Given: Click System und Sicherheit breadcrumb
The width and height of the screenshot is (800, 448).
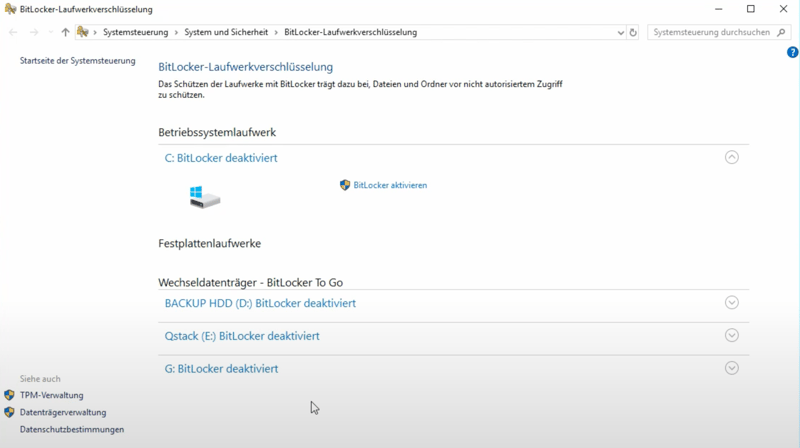Looking at the screenshot, I should pyautogui.click(x=226, y=32).
